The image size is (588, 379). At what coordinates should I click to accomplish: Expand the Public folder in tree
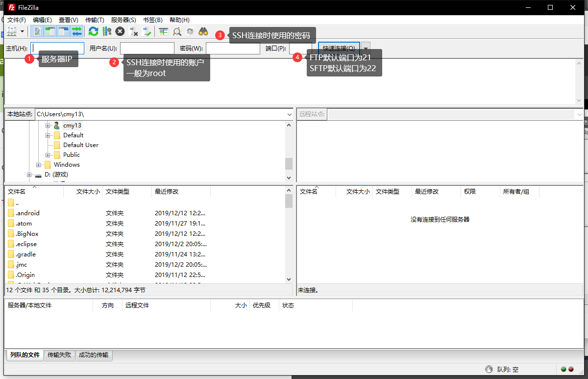click(48, 155)
